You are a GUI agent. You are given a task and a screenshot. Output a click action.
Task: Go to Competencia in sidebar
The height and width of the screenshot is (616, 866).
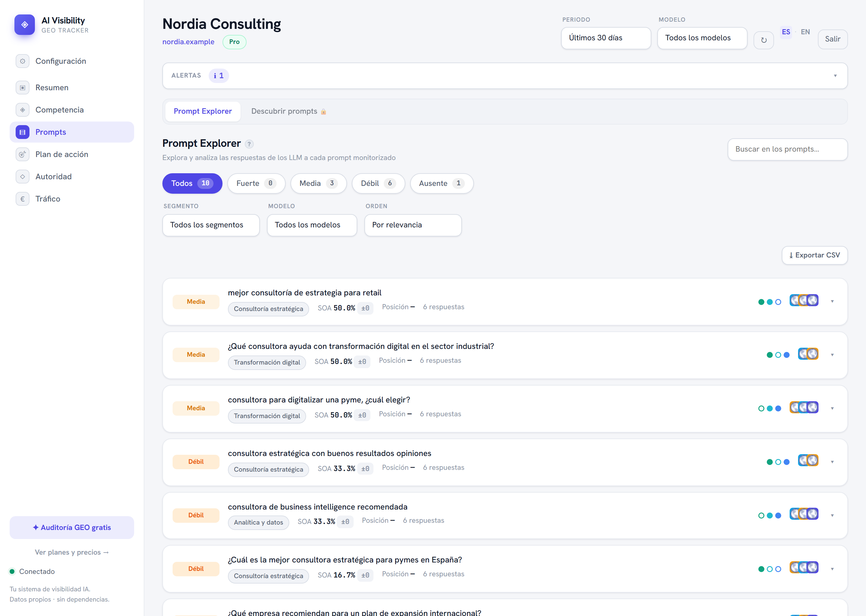[72, 110]
